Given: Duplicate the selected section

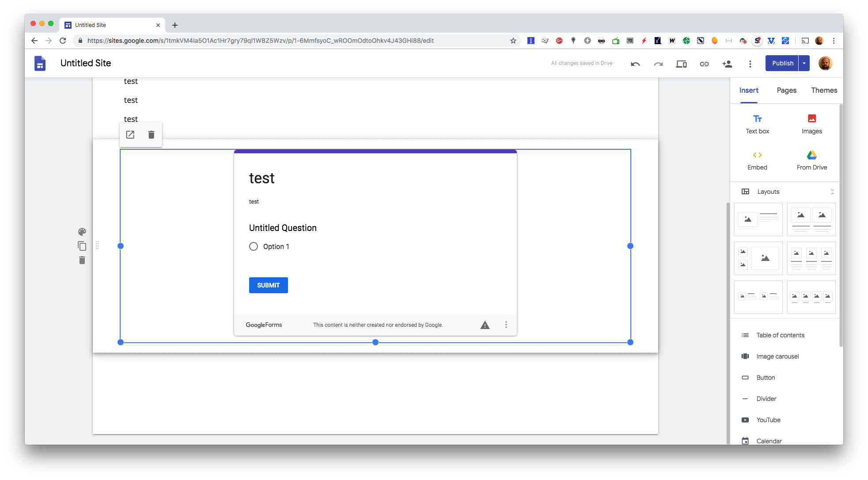Looking at the screenshot, I should pyautogui.click(x=82, y=246).
